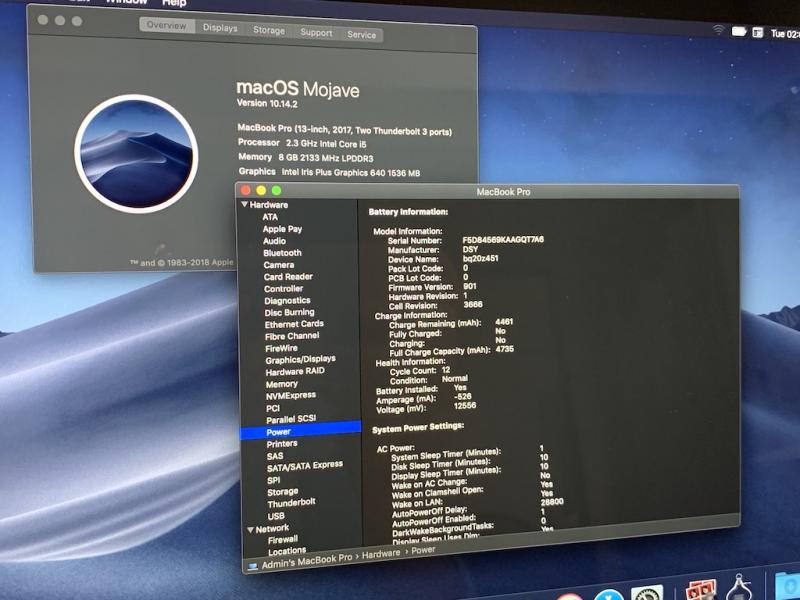Zoom the MacBook Pro window with the green button
The width and height of the screenshot is (800, 600).
(x=276, y=190)
